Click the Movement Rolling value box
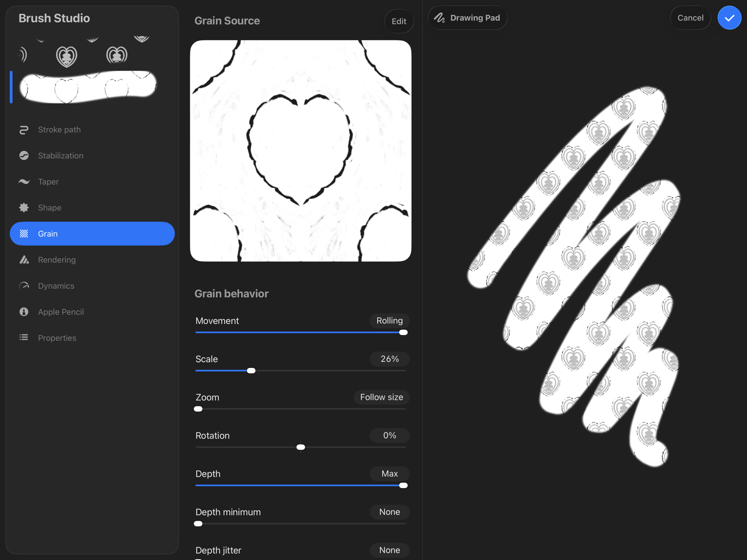Viewport: 747px width, 560px height. (x=390, y=321)
